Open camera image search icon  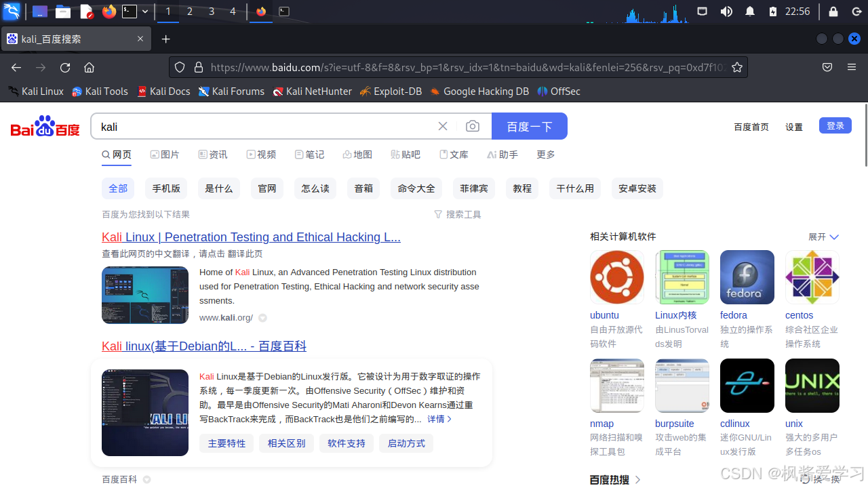(x=473, y=126)
